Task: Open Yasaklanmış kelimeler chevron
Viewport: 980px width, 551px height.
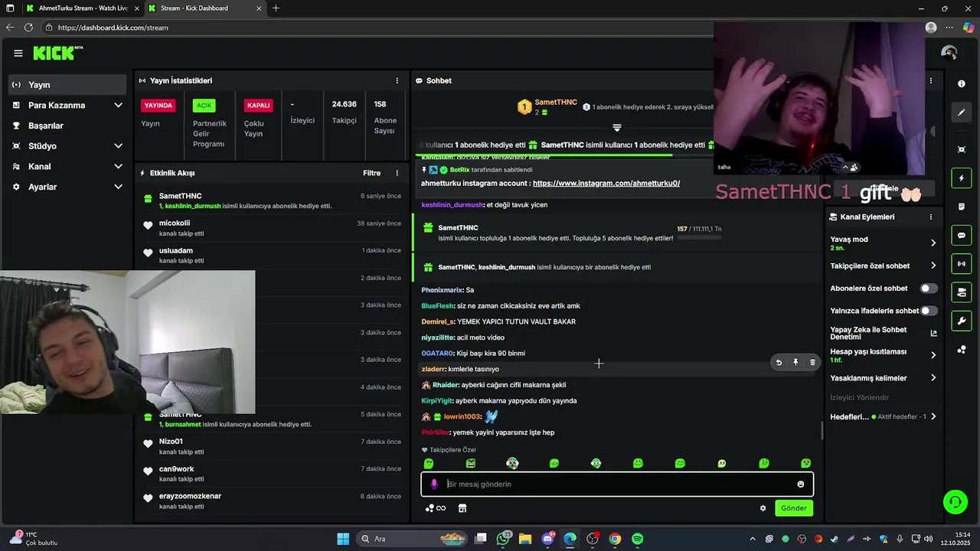Action: 933,378
